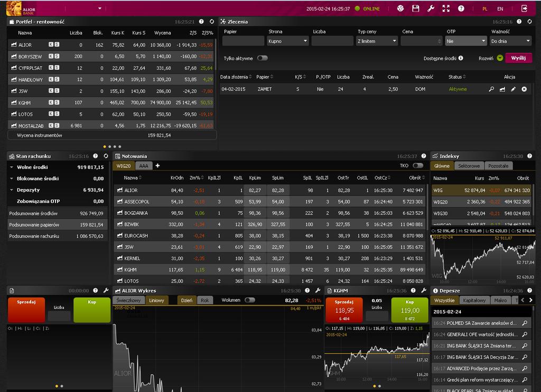Toggle the TKO switch in Notowania
This screenshot has width=541, height=392.
click(418, 166)
